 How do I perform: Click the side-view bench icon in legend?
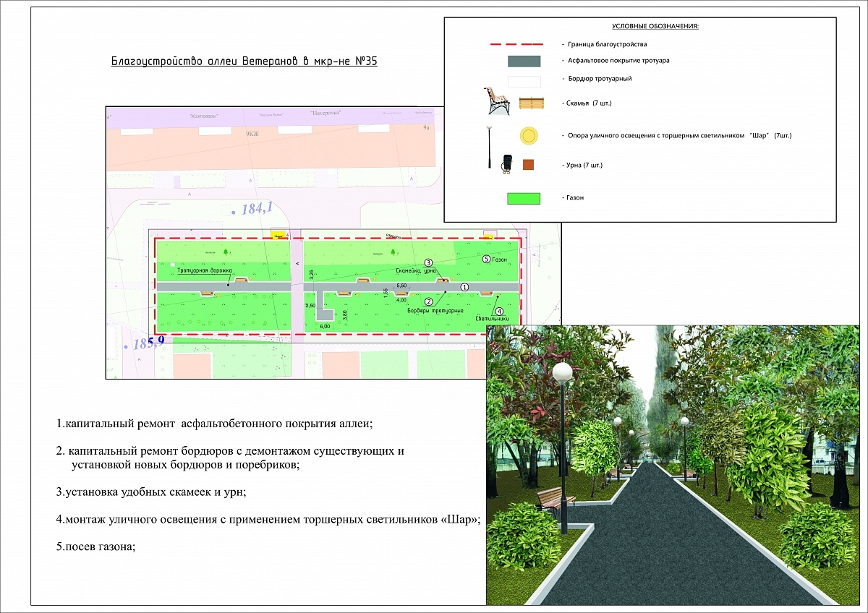[497, 101]
